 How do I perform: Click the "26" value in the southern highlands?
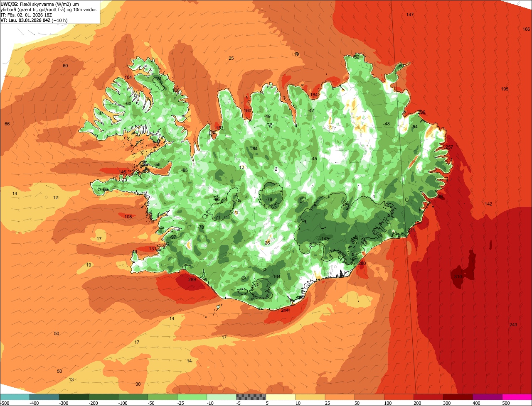(x=267, y=243)
